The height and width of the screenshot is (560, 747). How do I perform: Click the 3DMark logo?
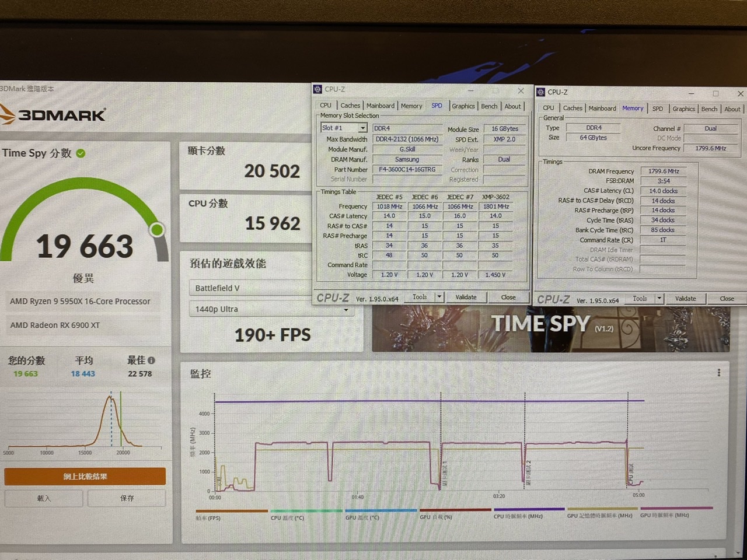[54, 114]
